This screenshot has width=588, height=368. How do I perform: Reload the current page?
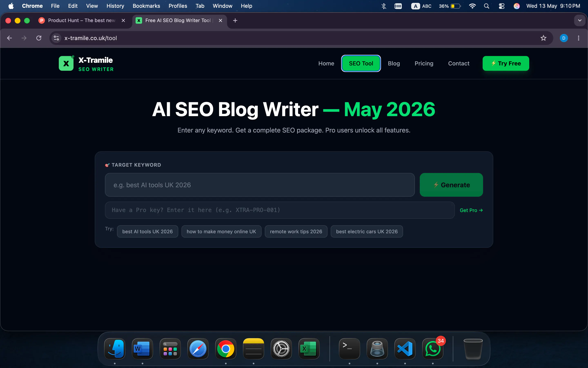click(x=39, y=38)
